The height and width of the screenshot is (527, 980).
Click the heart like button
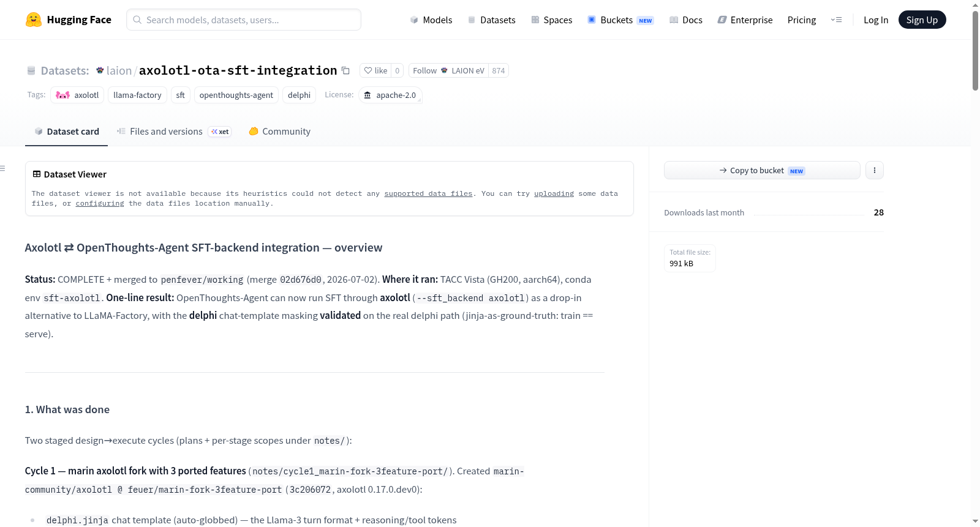pos(375,70)
